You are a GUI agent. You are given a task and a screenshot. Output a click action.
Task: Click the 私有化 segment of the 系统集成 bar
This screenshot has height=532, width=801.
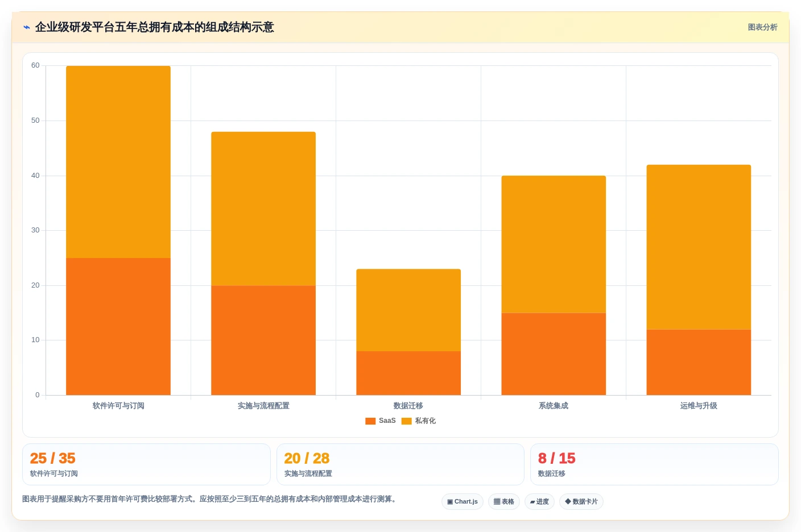(554, 244)
